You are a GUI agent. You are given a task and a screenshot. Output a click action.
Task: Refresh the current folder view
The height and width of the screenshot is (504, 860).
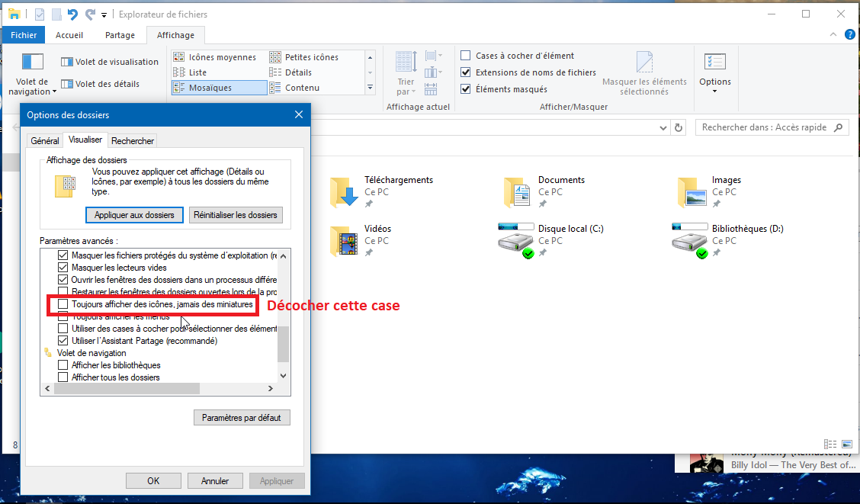[x=679, y=128]
